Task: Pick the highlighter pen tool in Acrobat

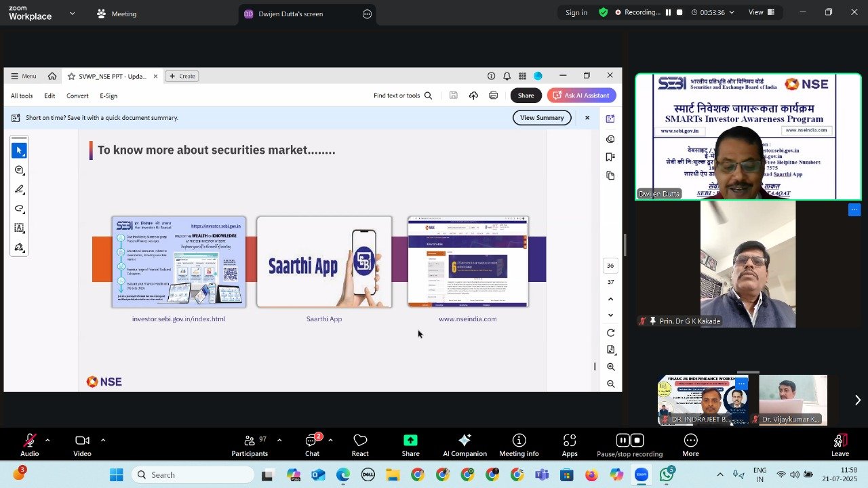Action: [x=19, y=189]
